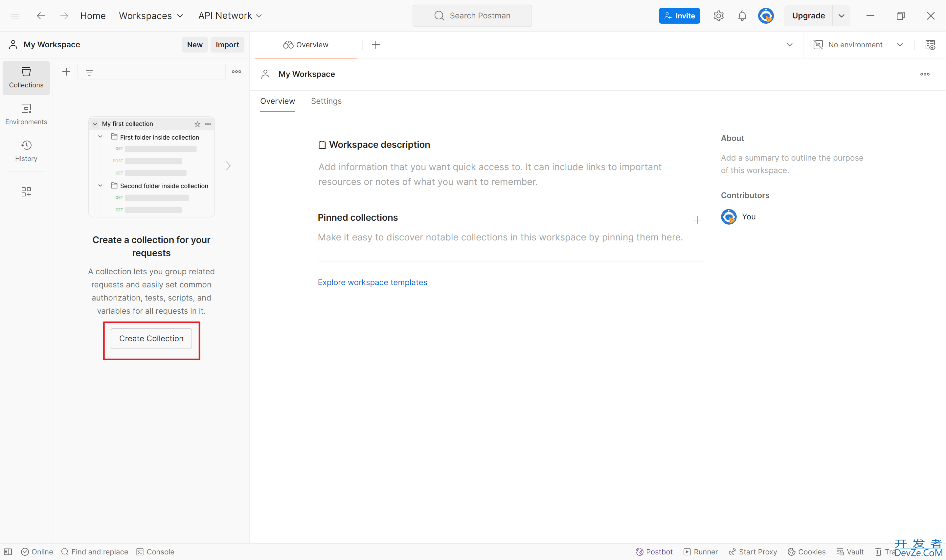This screenshot has height=560, width=946.
Task: Collapse My first collection chevron
Action: tap(95, 124)
